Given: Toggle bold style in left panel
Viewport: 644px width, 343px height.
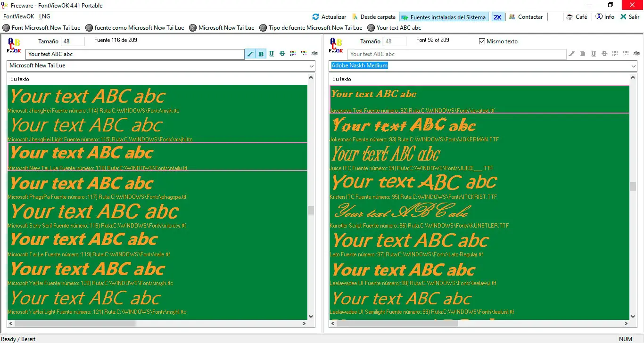Looking at the screenshot, I should point(261,54).
